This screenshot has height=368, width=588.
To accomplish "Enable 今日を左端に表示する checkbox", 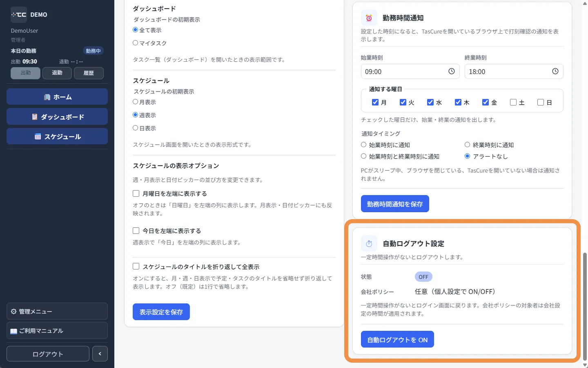I will (136, 231).
